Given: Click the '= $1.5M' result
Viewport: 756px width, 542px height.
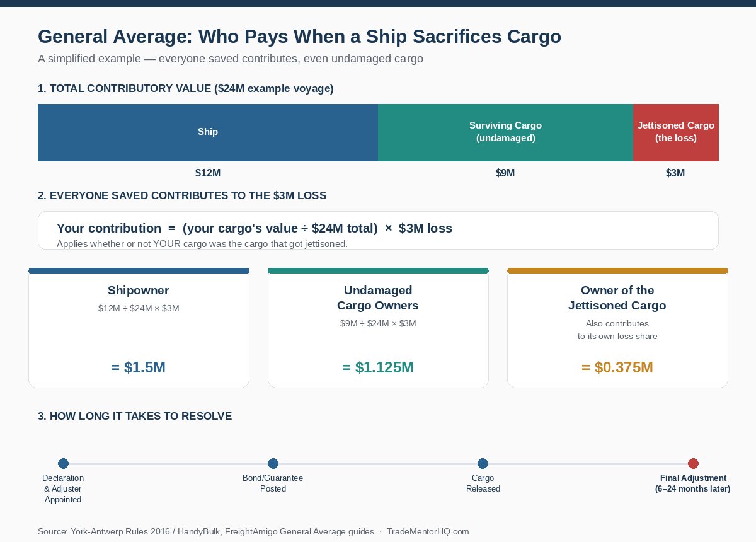Looking at the screenshot, I should (x=139, y=367).
